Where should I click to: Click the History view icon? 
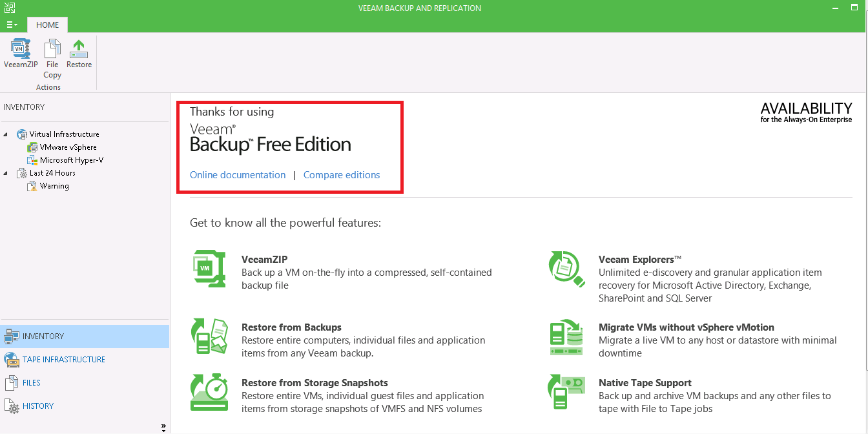click(x=12, y=406)
